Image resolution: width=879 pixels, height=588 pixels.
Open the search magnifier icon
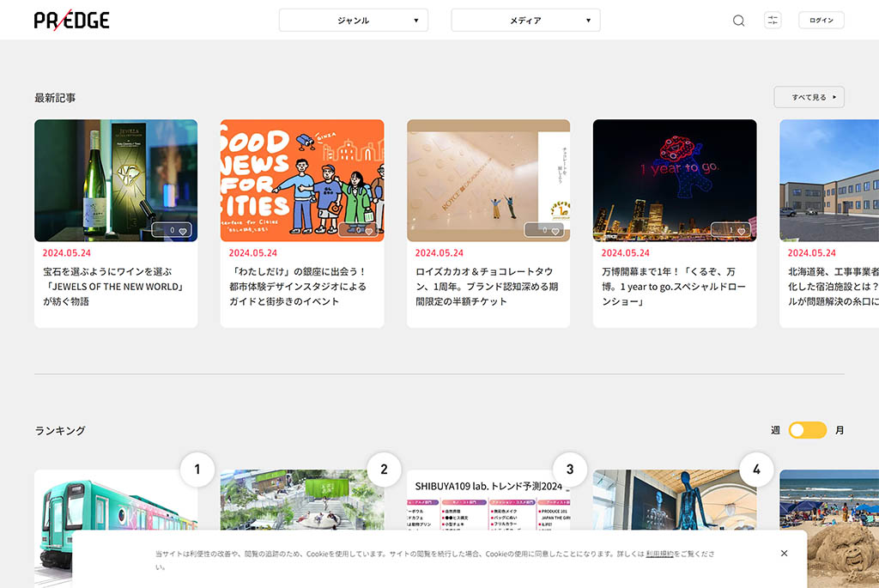pyautogui.click(x=738, y=21)
